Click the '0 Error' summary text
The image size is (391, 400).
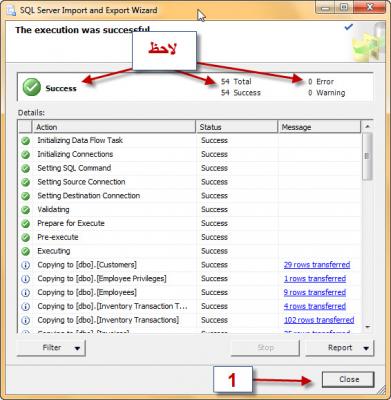(321, 82)
